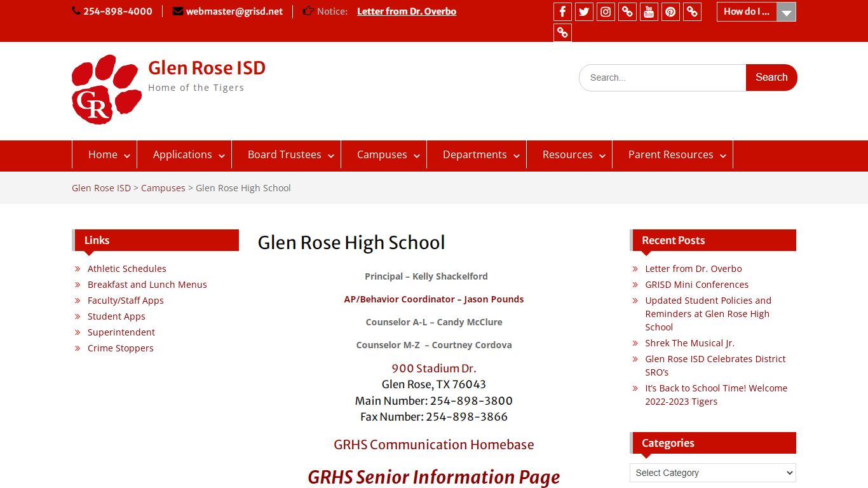Click the envelope icon beside webmaster email

178,11
